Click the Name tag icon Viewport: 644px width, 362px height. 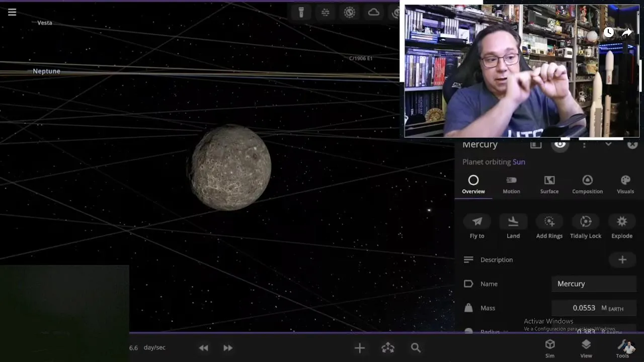pos(468,284)
